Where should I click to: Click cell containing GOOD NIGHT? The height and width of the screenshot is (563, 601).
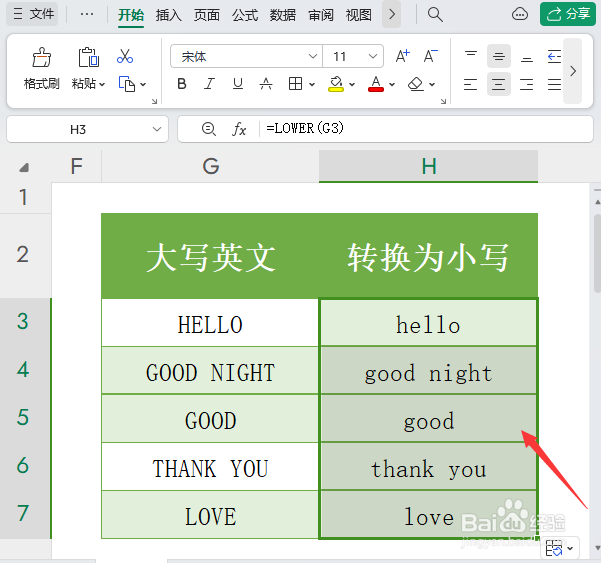[x=210, y=370]
